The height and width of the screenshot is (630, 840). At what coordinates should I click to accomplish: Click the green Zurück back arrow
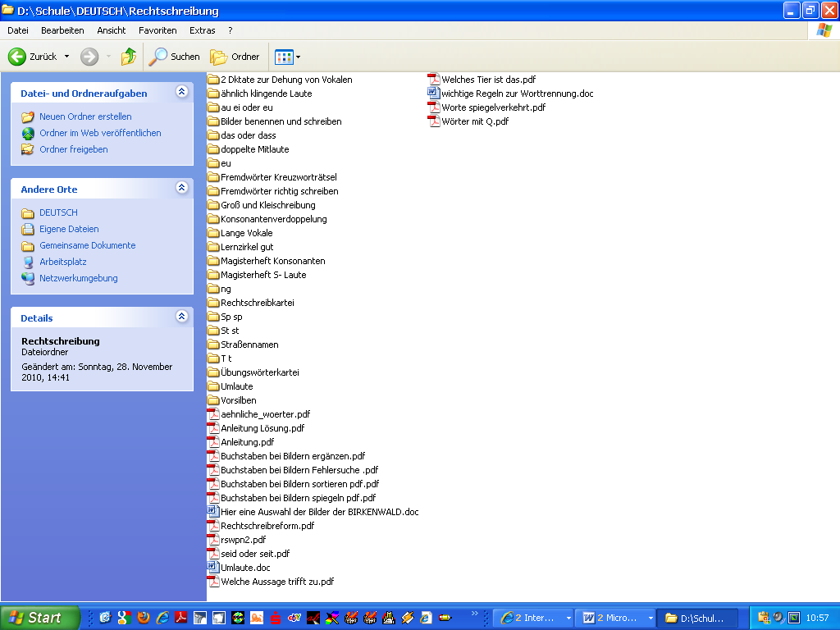point(18,57)
